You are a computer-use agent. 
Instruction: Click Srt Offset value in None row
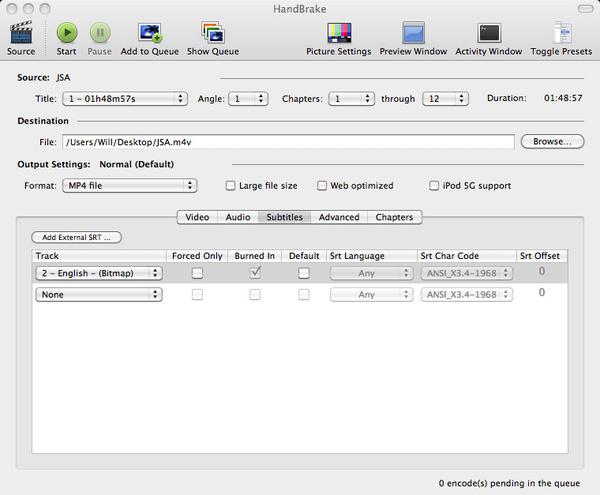click(x=542, y=293)
